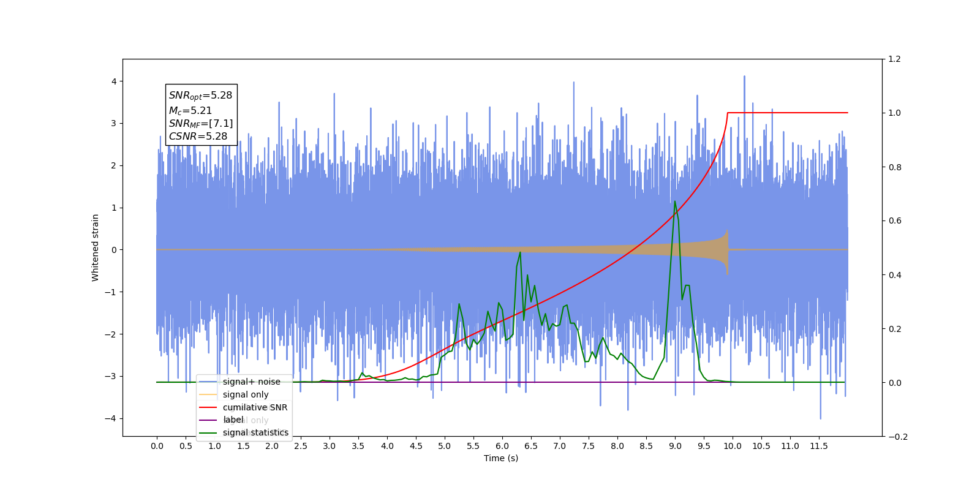Click the −1 tick on the strain axis

coord(110,292)
